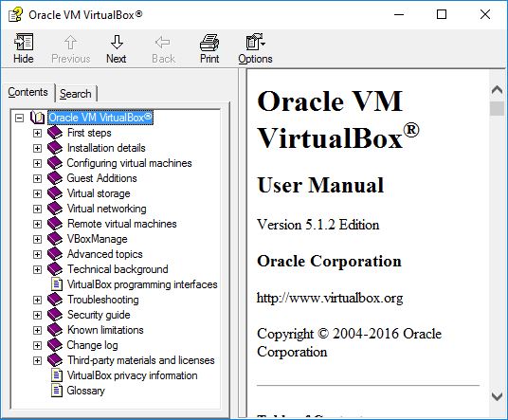Click the content pane scrollbar thumb

(x=497, y=109)
